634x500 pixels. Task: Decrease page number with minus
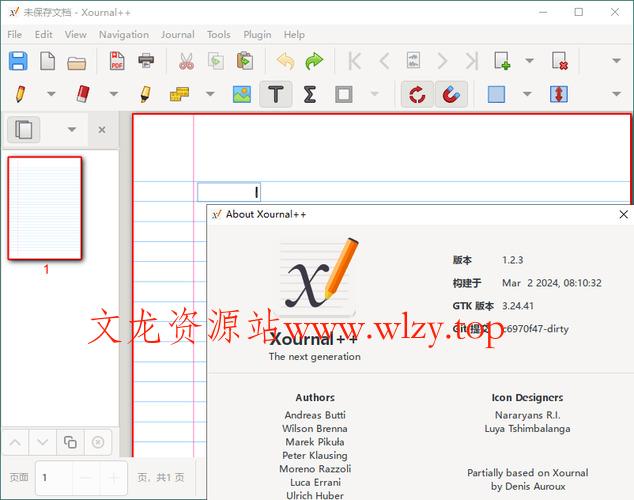(x=86, y=478)
